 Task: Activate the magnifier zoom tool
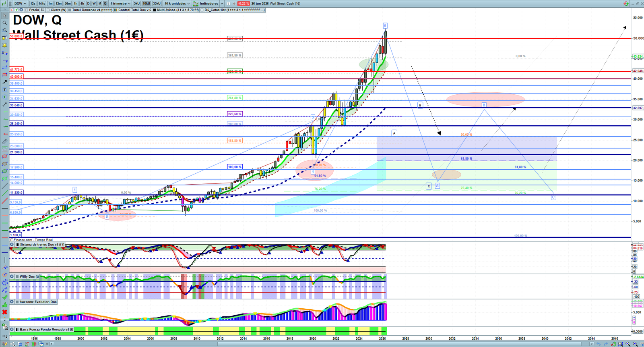tap(4, 23)
